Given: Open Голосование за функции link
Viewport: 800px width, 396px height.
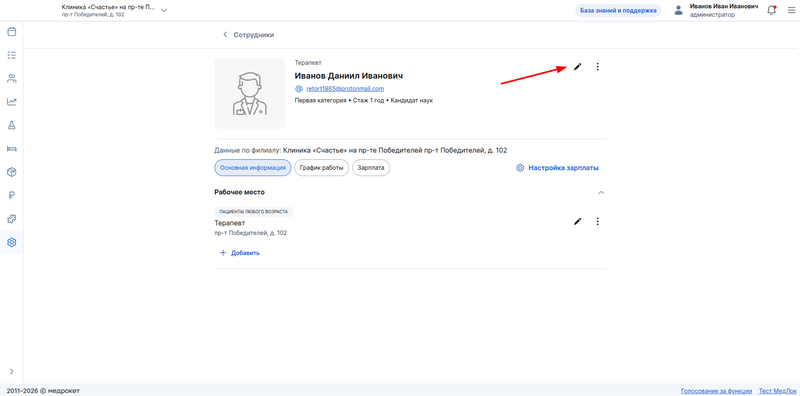Looking at the screenshot, I should coord(716,391).
